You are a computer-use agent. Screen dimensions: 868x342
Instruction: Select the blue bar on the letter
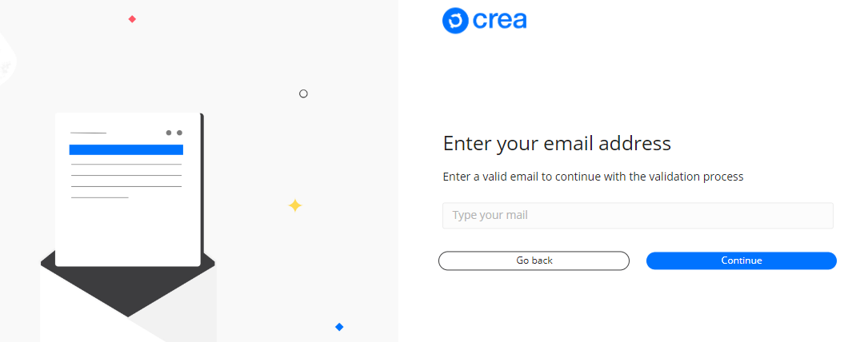(126, 149)
